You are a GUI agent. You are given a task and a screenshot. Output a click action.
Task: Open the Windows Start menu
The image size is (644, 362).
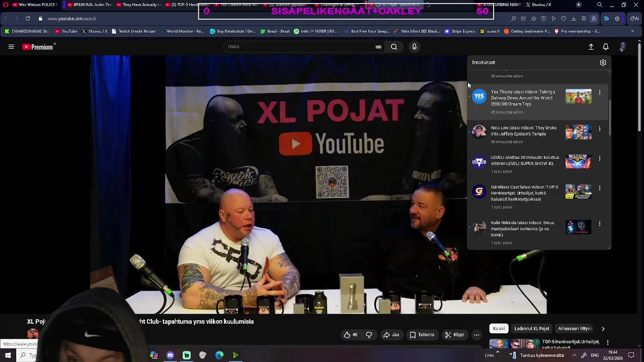(x=8, y=355)
